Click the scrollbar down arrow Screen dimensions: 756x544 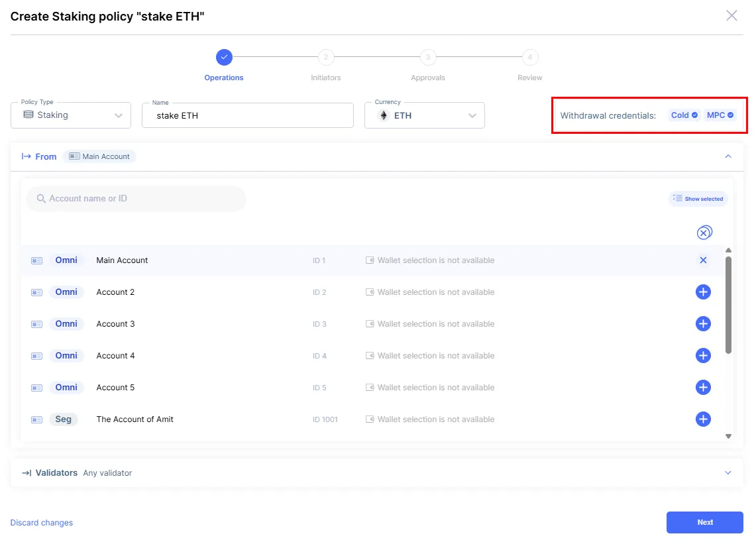tap(728, 436)
